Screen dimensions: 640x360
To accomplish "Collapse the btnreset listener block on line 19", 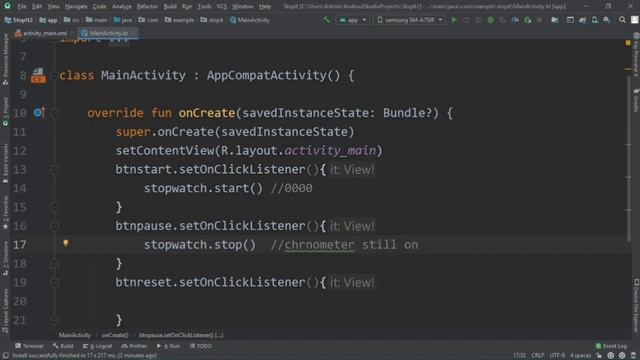I will (54, 282).
